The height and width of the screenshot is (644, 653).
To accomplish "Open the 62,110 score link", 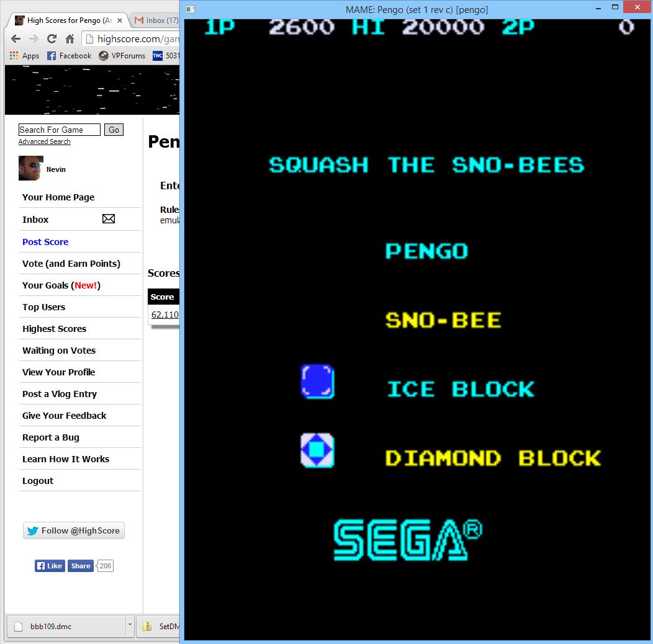I will click(x=165, y=315).
